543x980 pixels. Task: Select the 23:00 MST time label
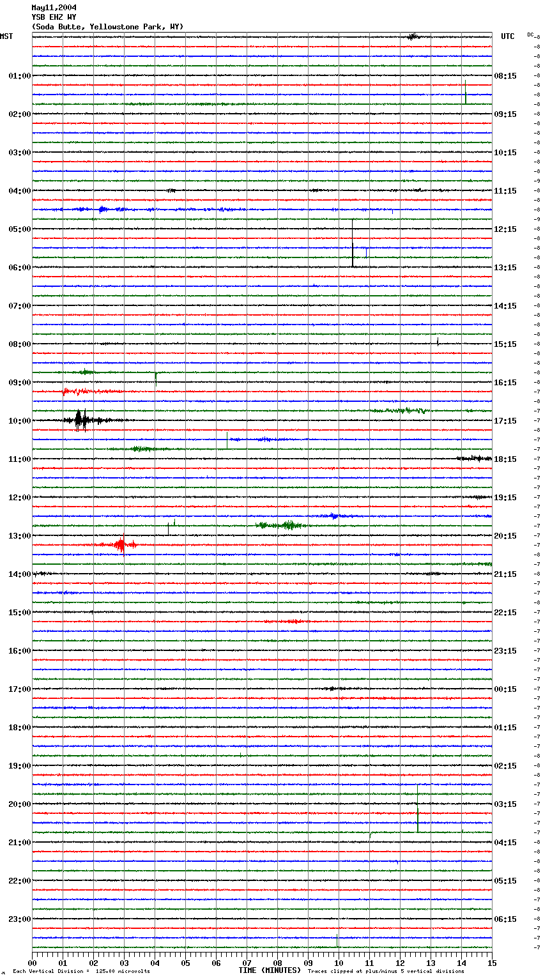(x=20, y=919)
